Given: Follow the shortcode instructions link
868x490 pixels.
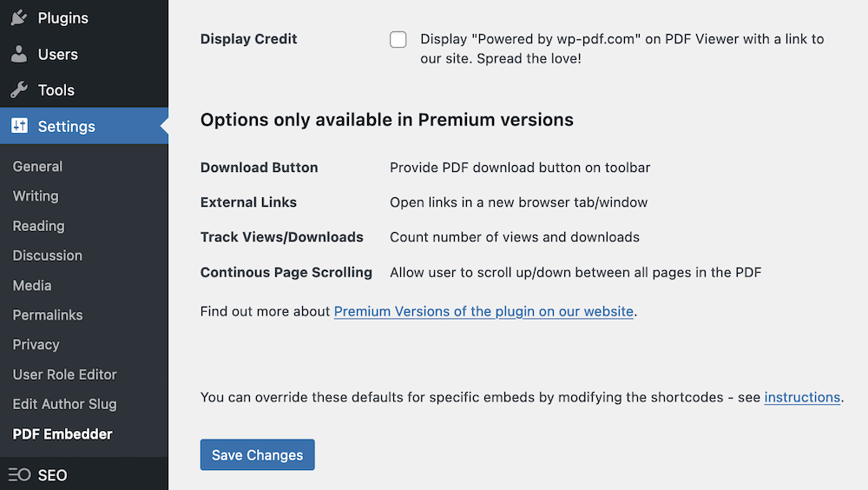Looking at the screenshot, I should (x=802, y=397).
